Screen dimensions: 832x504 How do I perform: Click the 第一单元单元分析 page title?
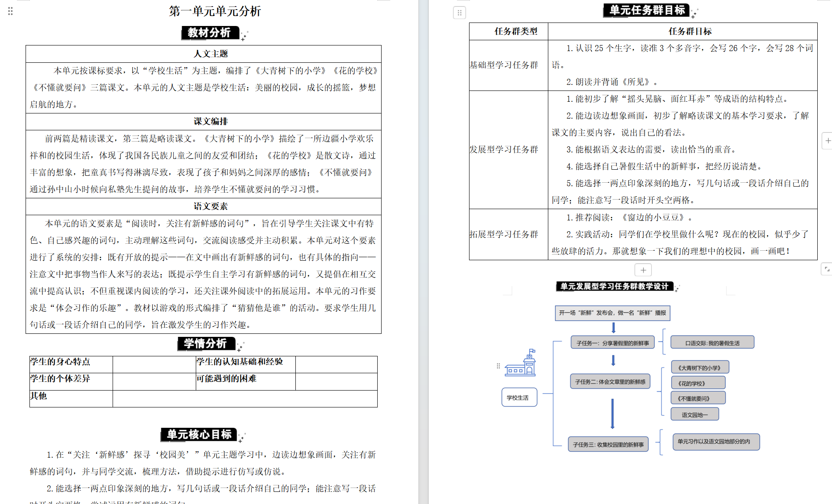[215, 11]
